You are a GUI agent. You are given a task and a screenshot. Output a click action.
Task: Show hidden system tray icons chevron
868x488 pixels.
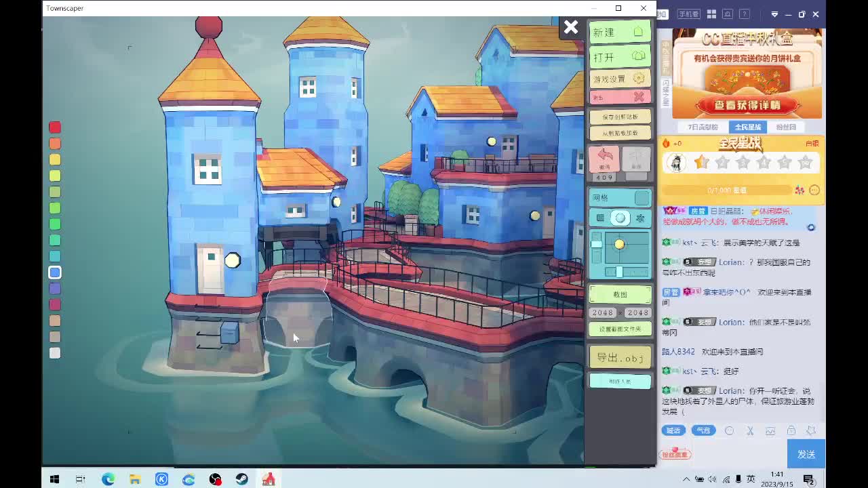point(686,479)
